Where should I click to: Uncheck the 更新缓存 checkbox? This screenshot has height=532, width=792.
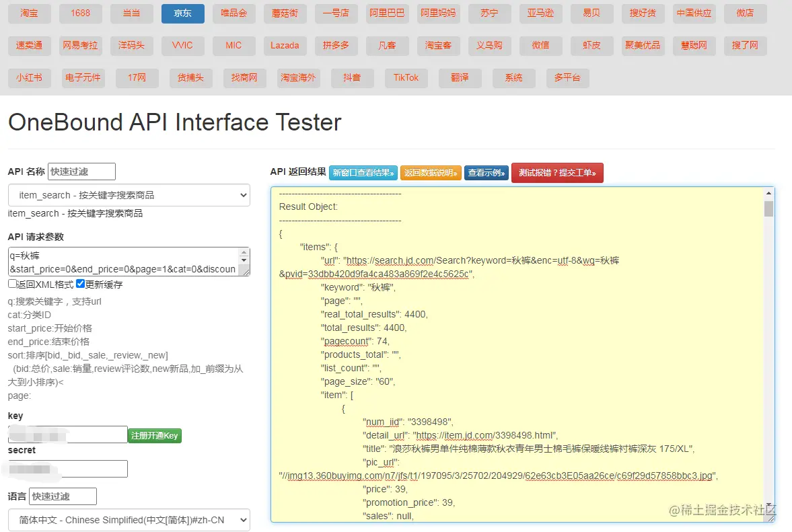[80, 284]
